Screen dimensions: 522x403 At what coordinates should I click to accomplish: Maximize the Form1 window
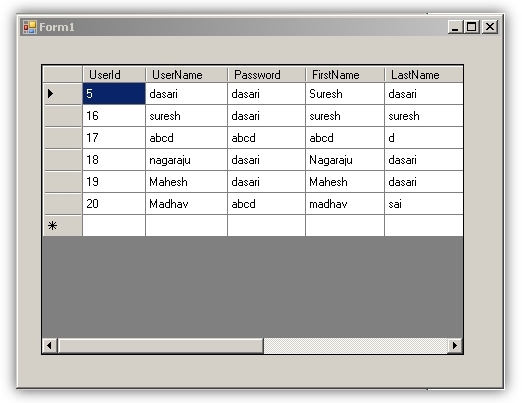472,27
